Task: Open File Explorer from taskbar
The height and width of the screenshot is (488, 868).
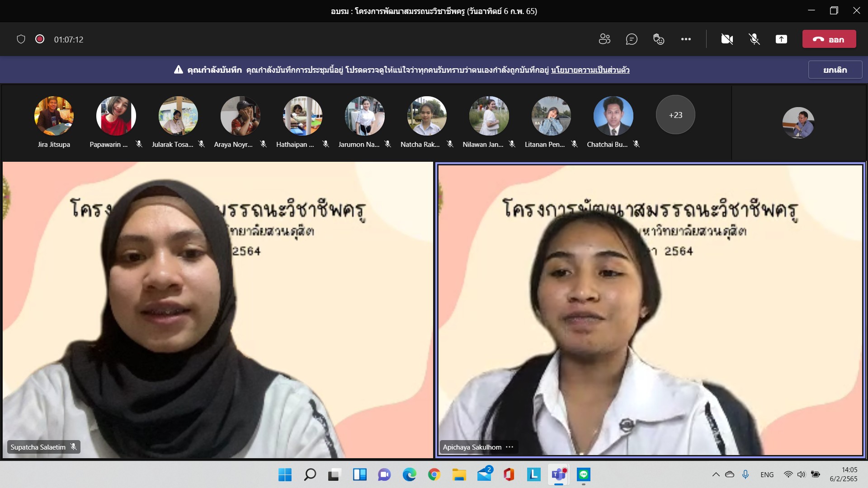Action: point(459,474)
